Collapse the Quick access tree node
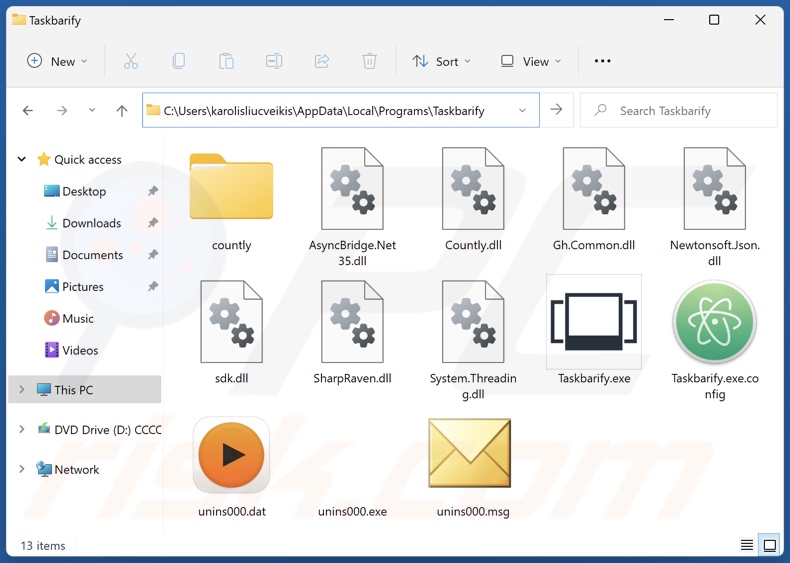790x563 pixels. (x=22, y=159)
